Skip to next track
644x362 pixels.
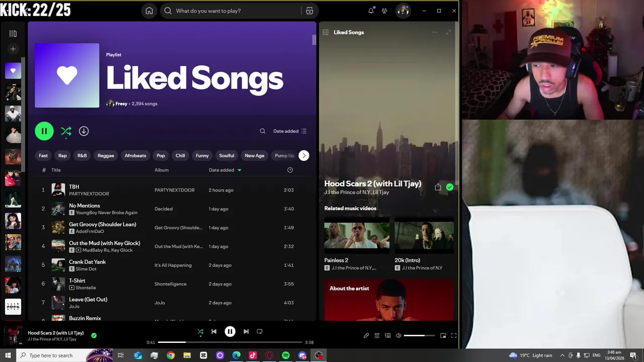coord(246,331)
